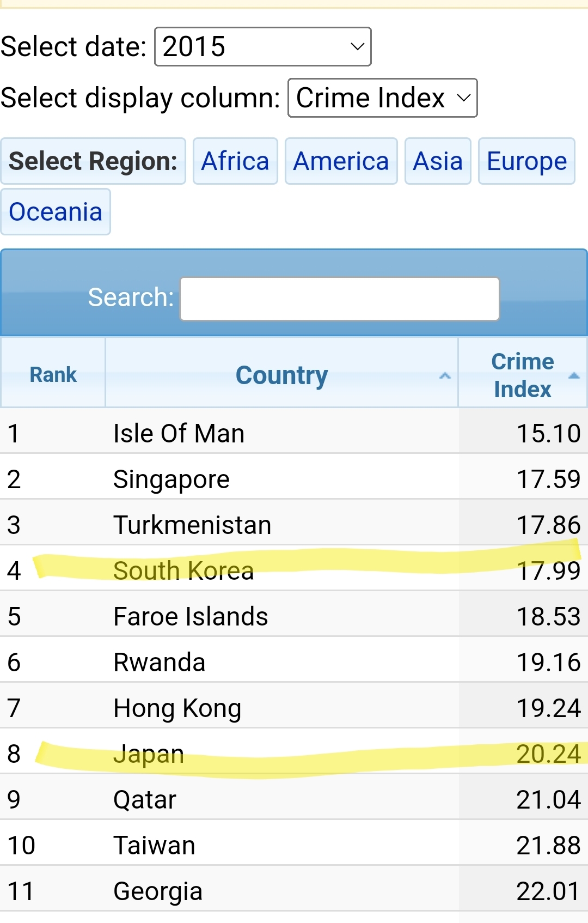Open the Select date dropdown showing 2015

[x=263, y=47]
